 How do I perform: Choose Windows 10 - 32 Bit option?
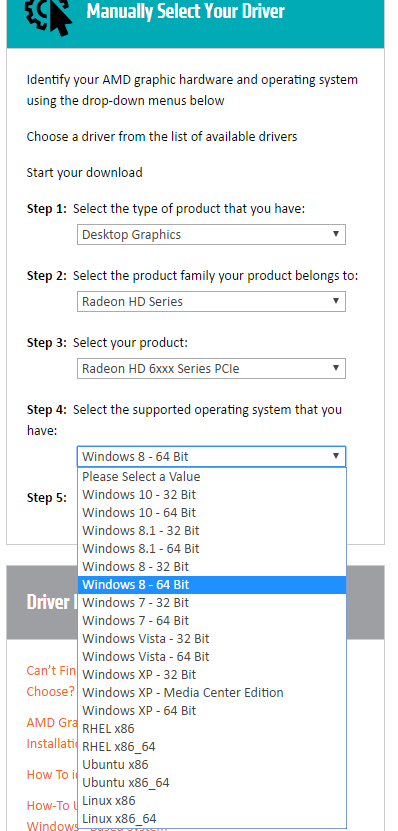[x=212, y=494]
